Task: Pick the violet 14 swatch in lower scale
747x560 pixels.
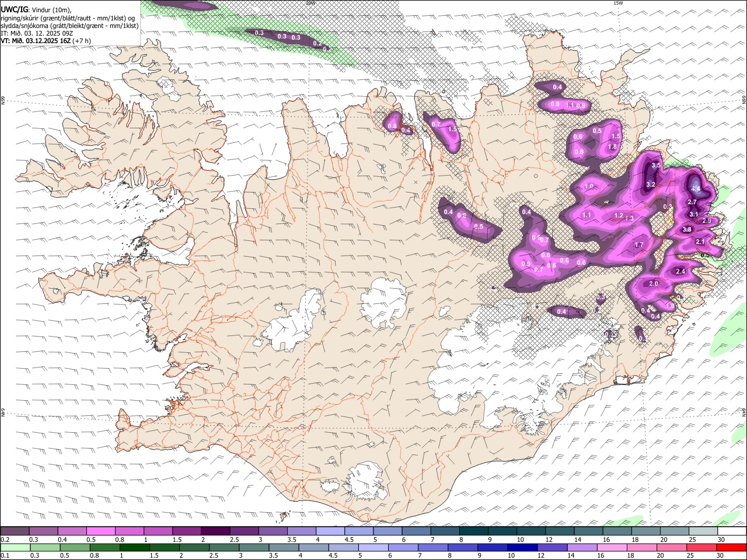Action: click(x=582, y=547)
